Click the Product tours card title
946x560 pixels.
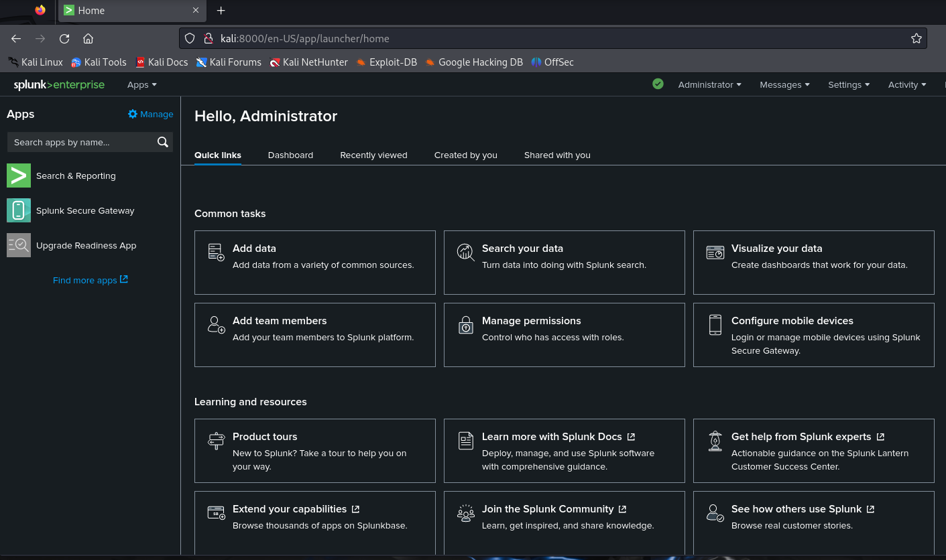tap(265, 437)
